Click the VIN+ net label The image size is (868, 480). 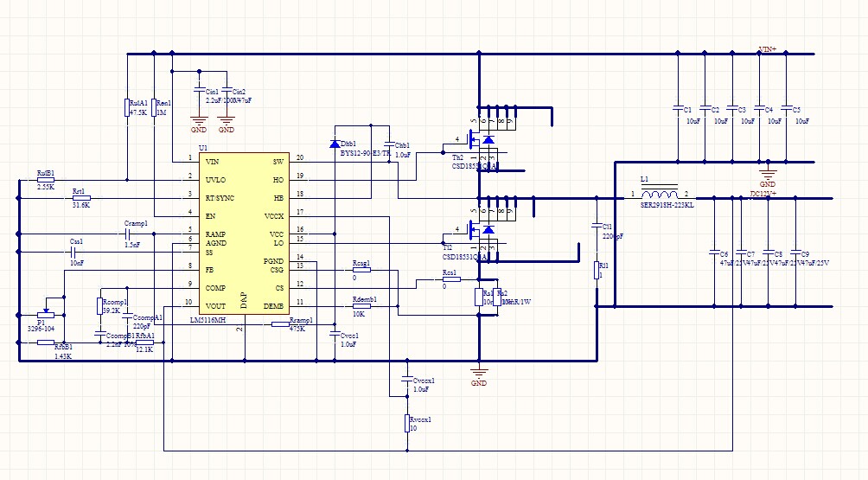click(x=767, y=49)
